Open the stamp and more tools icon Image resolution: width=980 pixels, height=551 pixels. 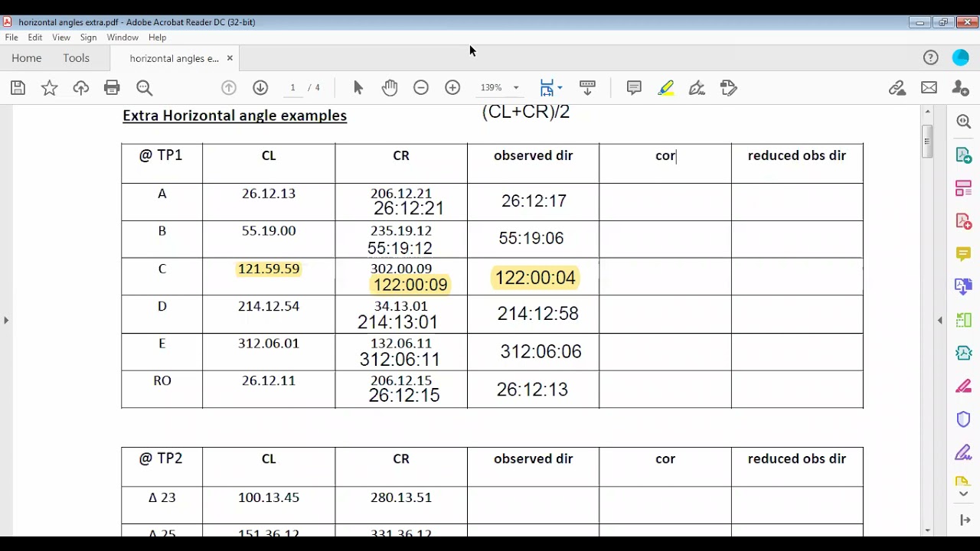click(728, 88)
